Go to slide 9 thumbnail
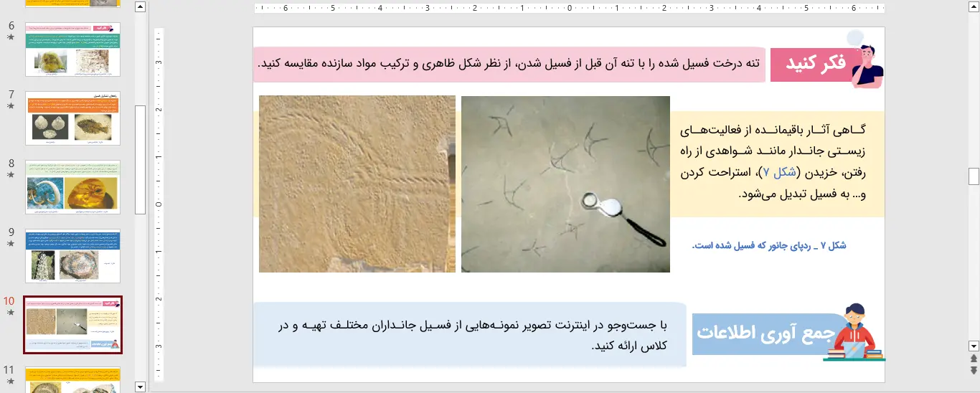980x393 pixels. pyautogui.click(x=72, y=255)
